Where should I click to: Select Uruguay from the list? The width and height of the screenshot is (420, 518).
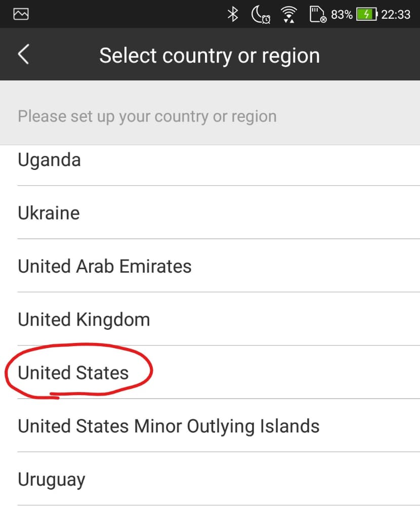[x=210, y=479]
